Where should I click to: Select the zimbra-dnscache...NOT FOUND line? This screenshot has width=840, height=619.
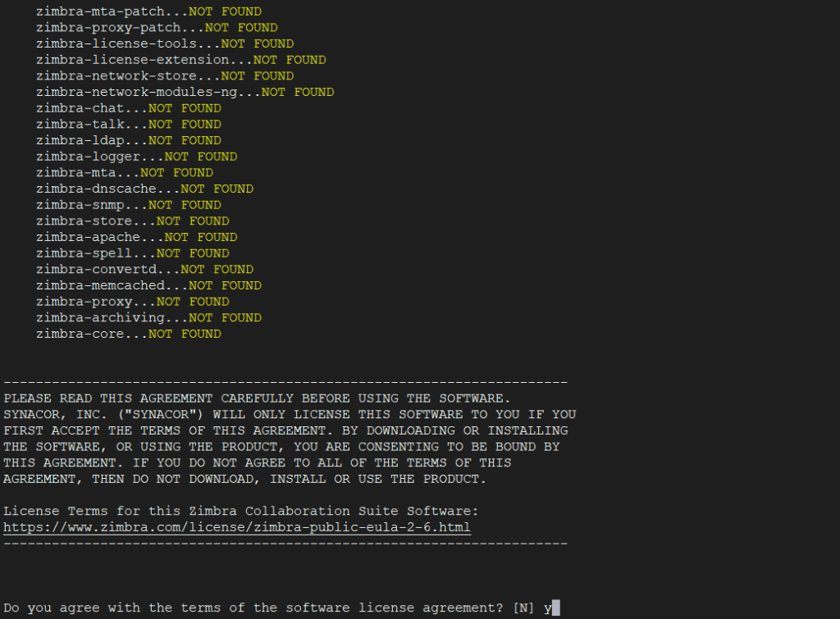click(x=144, y=189)
